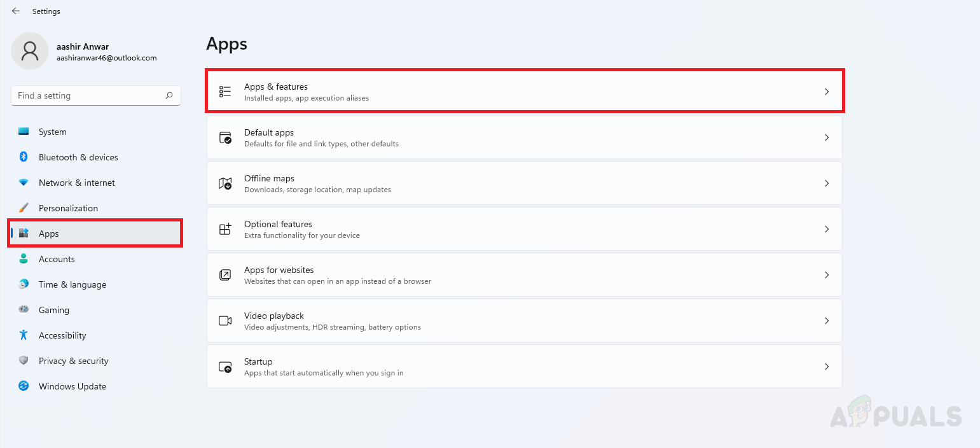
Task: Click the System monitor icon
Action: (x=24, y=132)
